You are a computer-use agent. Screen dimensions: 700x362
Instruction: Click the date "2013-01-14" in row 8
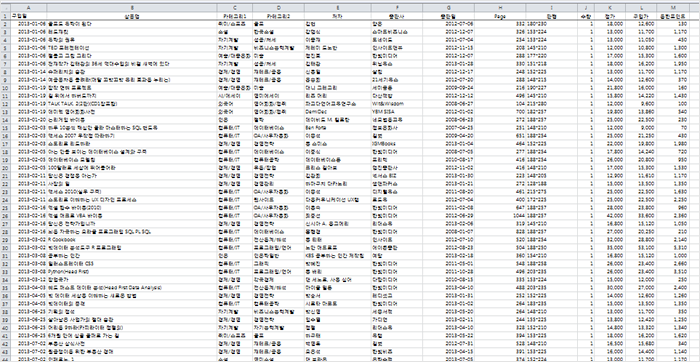29,71
